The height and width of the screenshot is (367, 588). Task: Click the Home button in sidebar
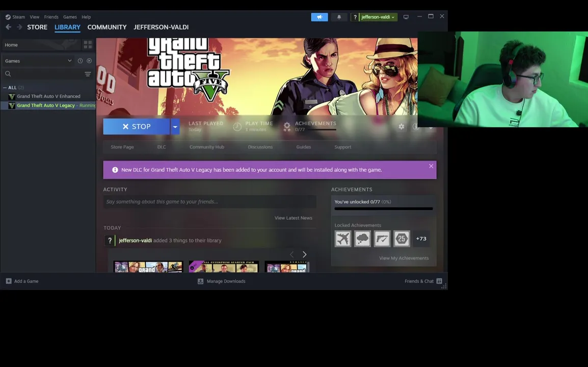click(x=41, y=45)
